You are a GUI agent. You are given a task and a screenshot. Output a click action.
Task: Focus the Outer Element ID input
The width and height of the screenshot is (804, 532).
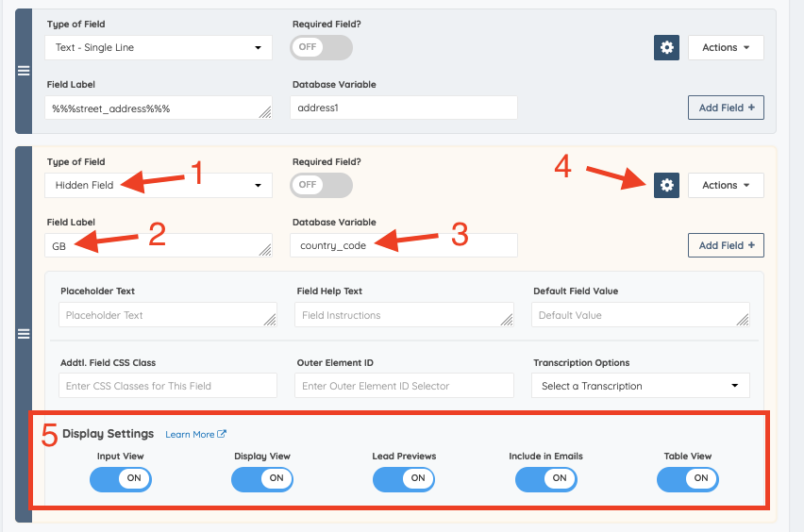point(404,386)
